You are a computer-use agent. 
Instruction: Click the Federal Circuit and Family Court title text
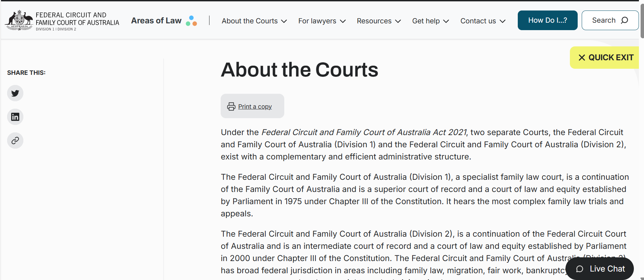pos(77,19)
